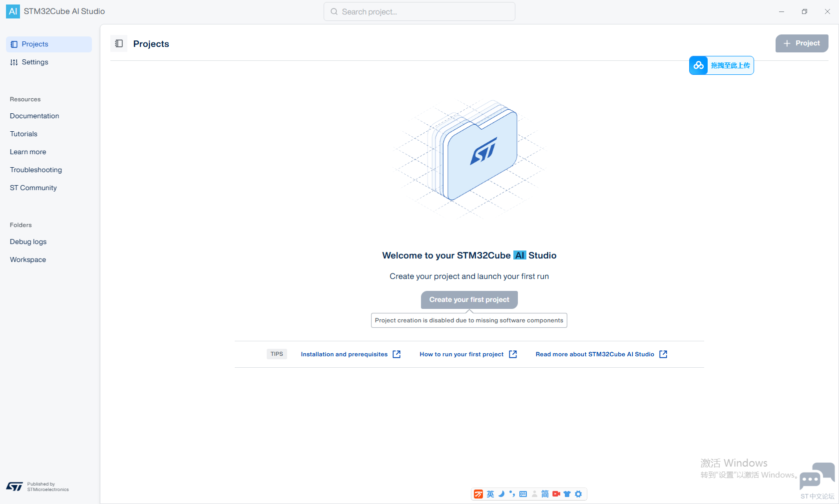
Task: Open the soft keyboard icon in IME bar
Action: click(x=523, y=494)
